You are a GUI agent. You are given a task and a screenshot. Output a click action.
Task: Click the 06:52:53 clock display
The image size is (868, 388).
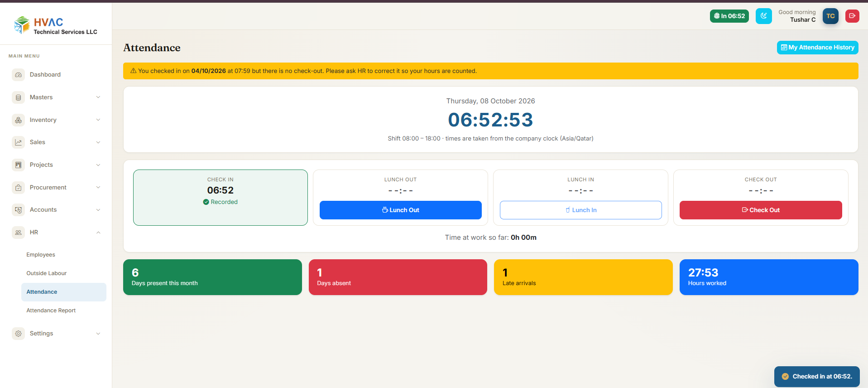pos(491,120)
